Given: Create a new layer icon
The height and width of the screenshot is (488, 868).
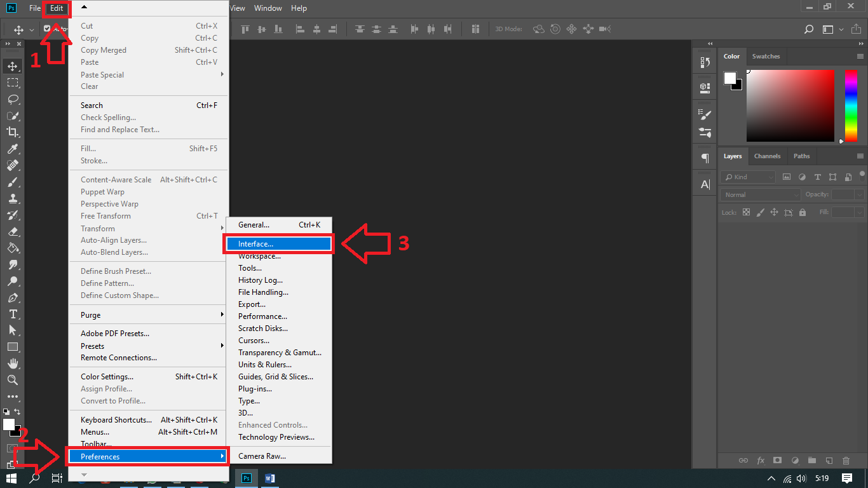Looking at the screenshot, I should [829, 460].
